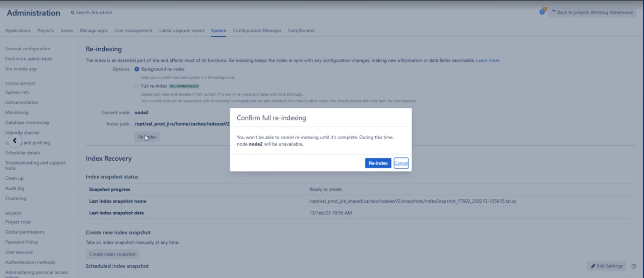Open System info page
The width and height of the screenshot is (644, 278).
[17, 92]
